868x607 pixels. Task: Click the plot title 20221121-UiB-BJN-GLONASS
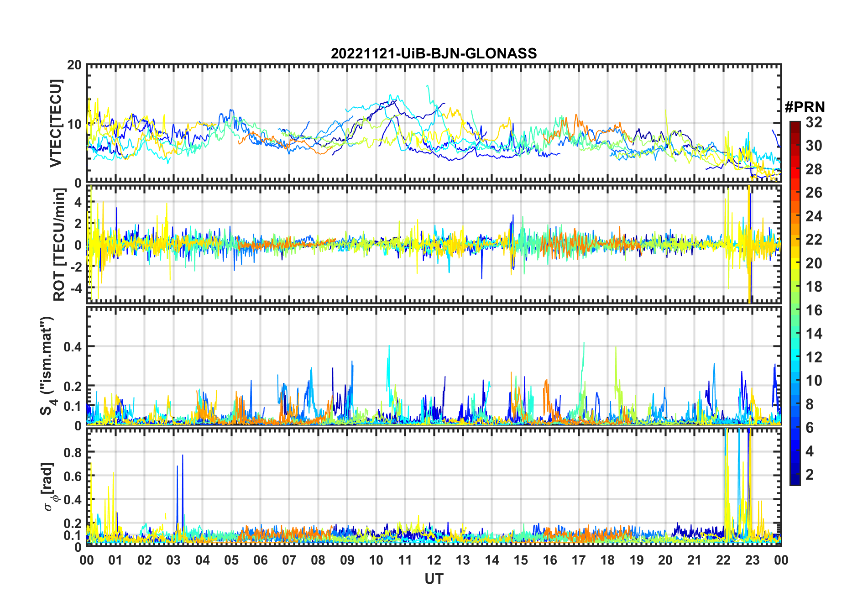pos(434,54)
